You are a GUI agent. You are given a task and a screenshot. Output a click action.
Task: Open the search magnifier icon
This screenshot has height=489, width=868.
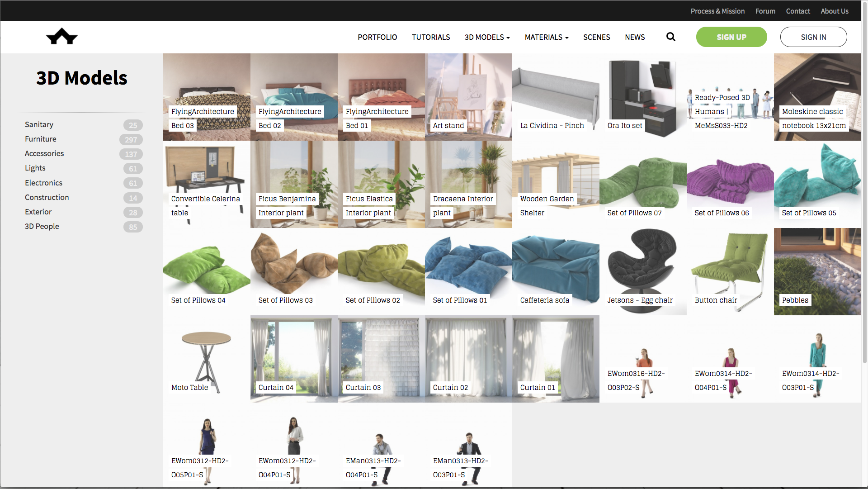[x=671, y=37]
